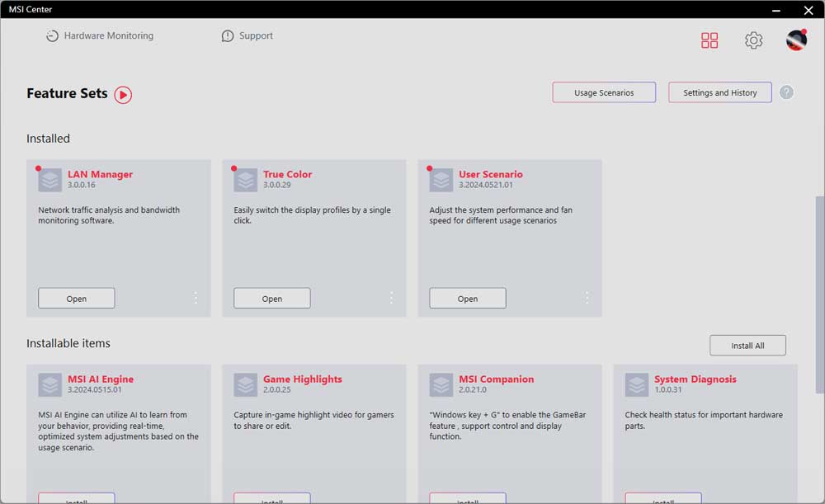
Task: Click the user profile avatar
Action: (x=797, y=40)
